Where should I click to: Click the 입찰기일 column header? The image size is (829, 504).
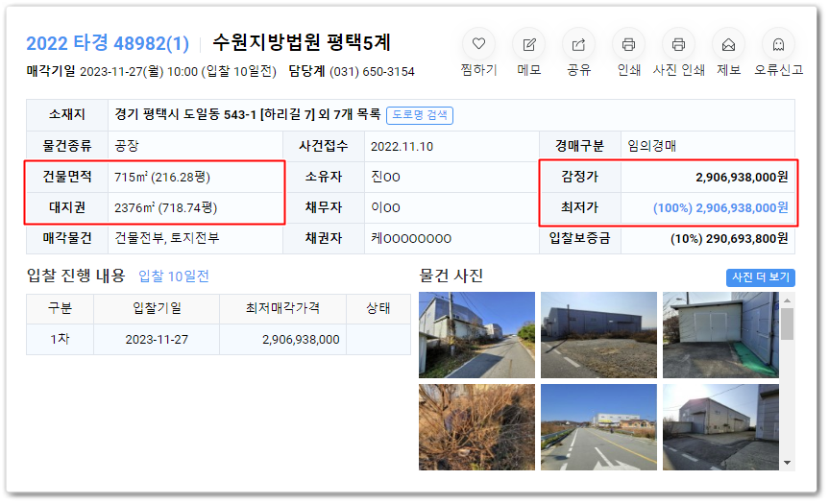[157, 308]
